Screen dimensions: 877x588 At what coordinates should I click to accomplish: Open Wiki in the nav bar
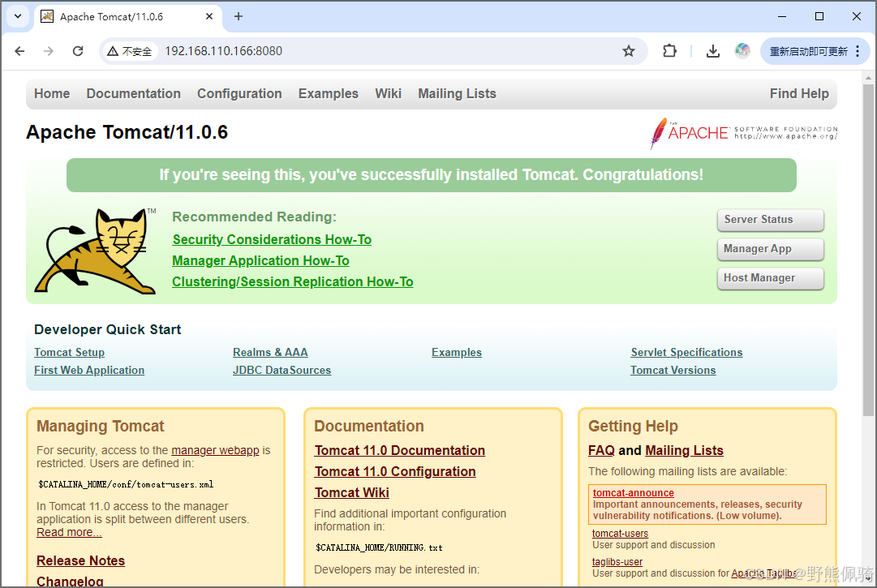pos(388,94)
